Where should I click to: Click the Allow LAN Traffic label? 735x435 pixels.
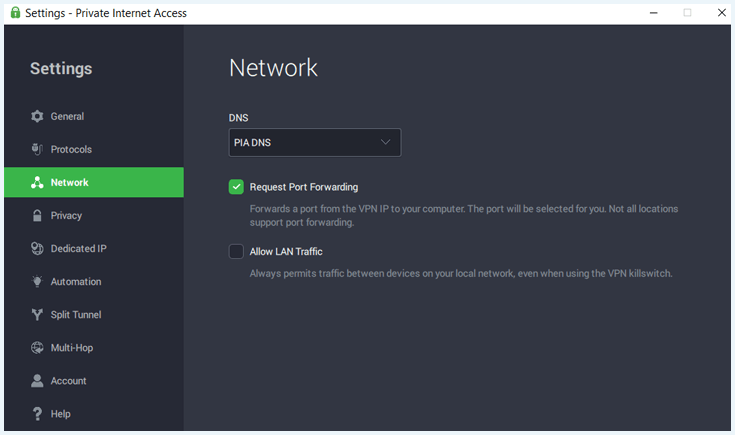pyautogui.click(x=286, y=252)
